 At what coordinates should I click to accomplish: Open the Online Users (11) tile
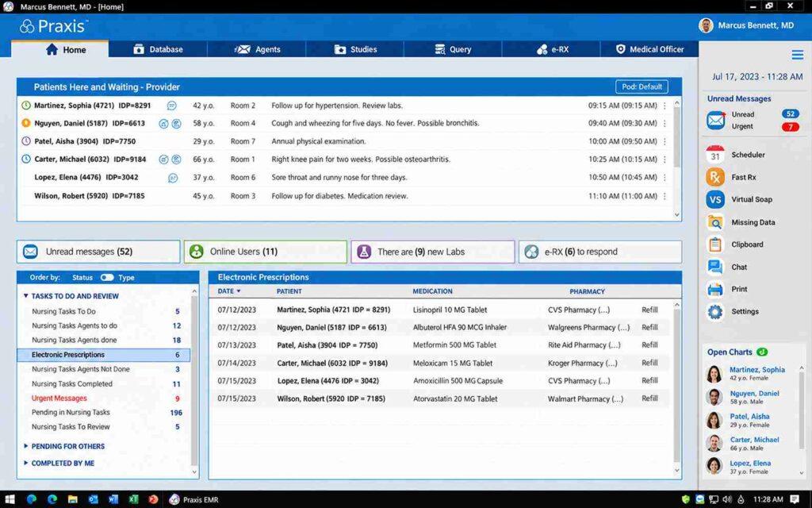[x=266, y=252]
